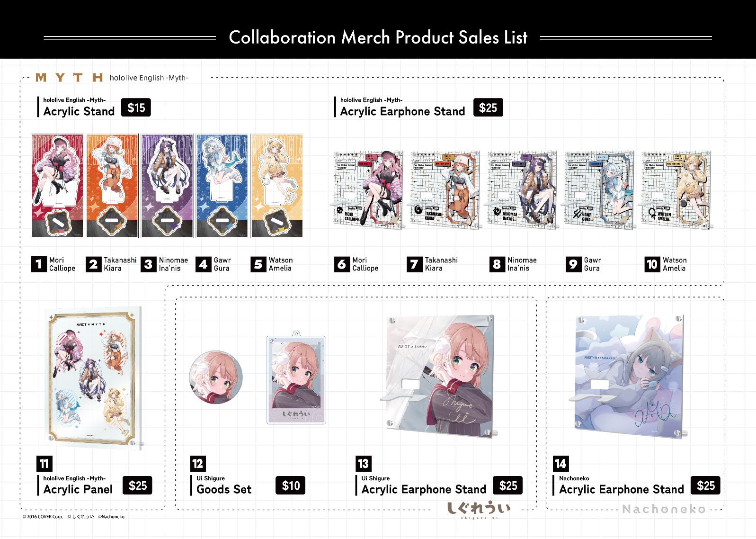756x539 pixels.
Task: Click the MYTH logo in the header
Action: [x=69, y=78]
